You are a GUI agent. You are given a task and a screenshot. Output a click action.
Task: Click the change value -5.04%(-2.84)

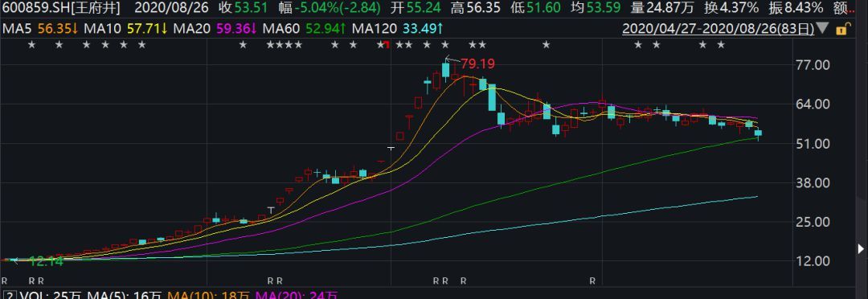pyautogui.click(x=330, y=8)
